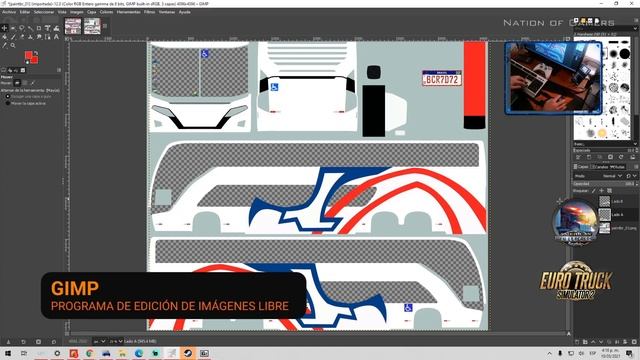Switch to second image thumbnail tab

[x=92, y=26]
